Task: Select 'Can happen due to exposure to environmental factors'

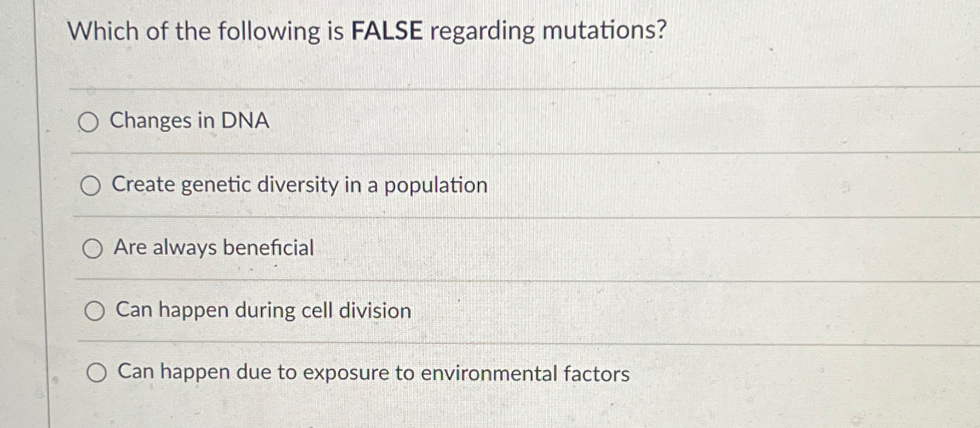Action: [96, 374]
